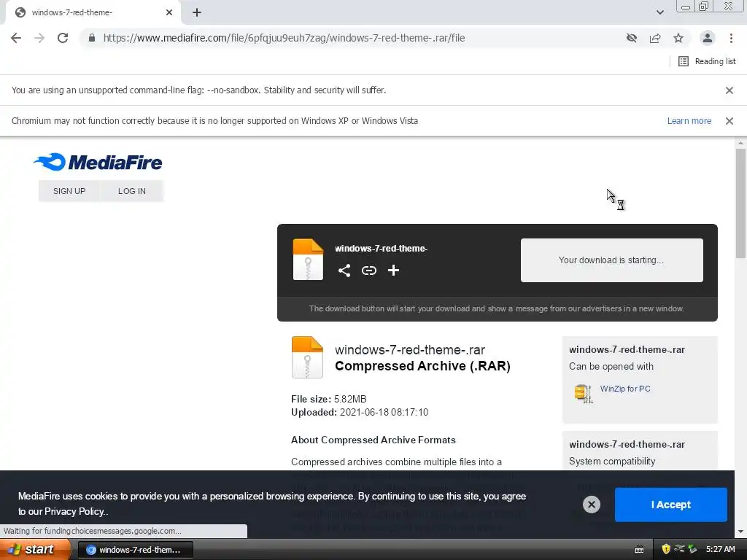Screen dimensions: 747x560
Task: Select the windows-7-red-theme- browser tab
Action: (x=93, y=12)
